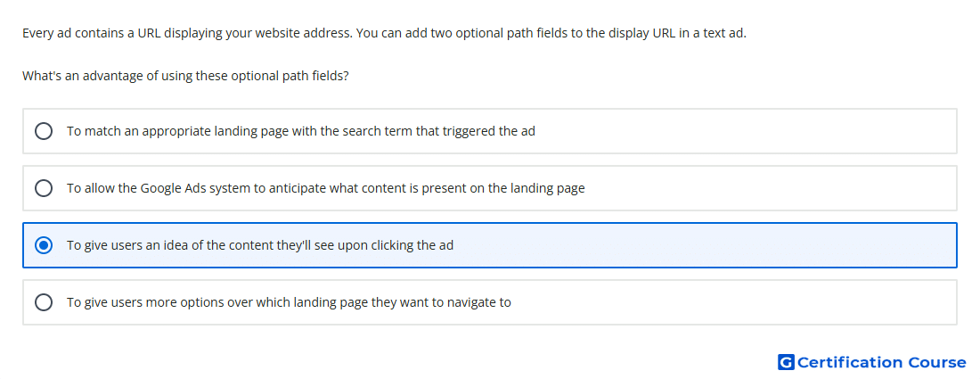Choose the radio circle for Google Ads system anticipating content

(x=44, y=188)
